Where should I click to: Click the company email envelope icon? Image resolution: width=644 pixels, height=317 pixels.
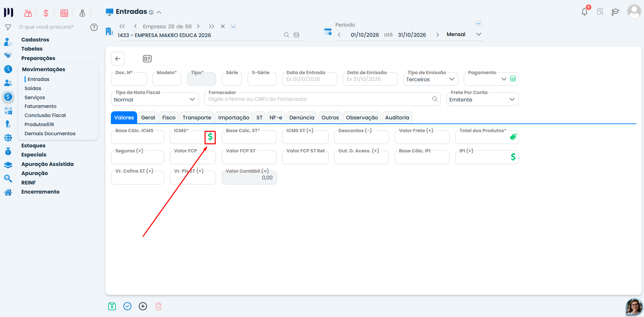click(297, 35)
